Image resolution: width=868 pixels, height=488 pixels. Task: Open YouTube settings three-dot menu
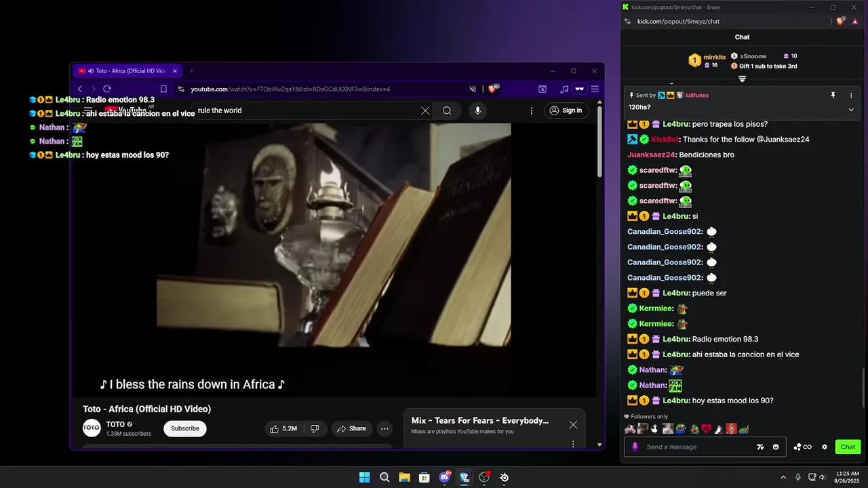click(x=532, y=110)
